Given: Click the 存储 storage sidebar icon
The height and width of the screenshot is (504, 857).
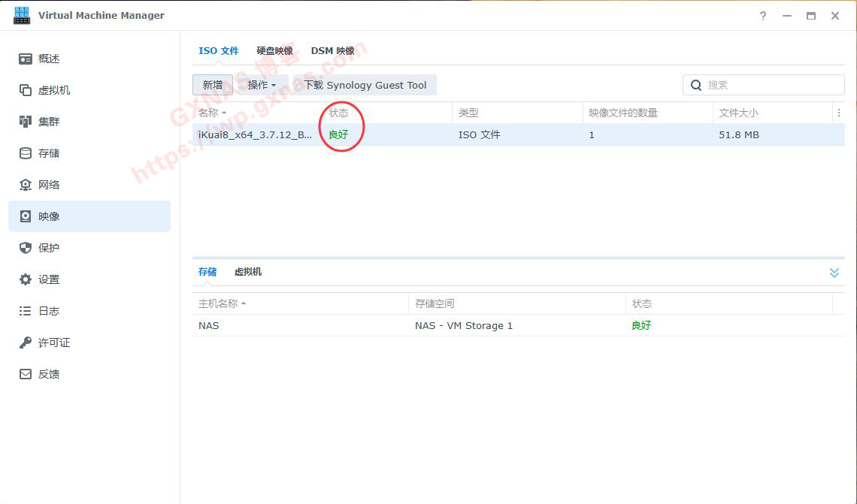Looking at the screenshot, I should point(26,153).
